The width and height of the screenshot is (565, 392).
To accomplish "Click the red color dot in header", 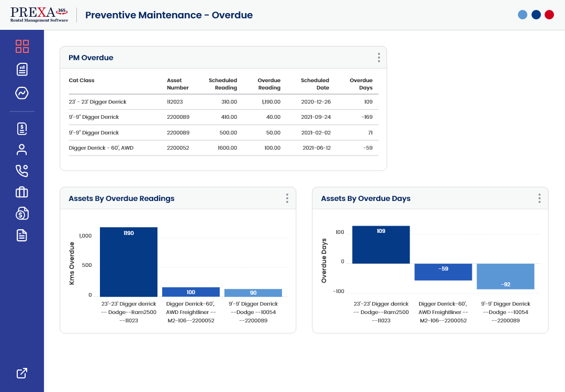I will tap(549, 15).
